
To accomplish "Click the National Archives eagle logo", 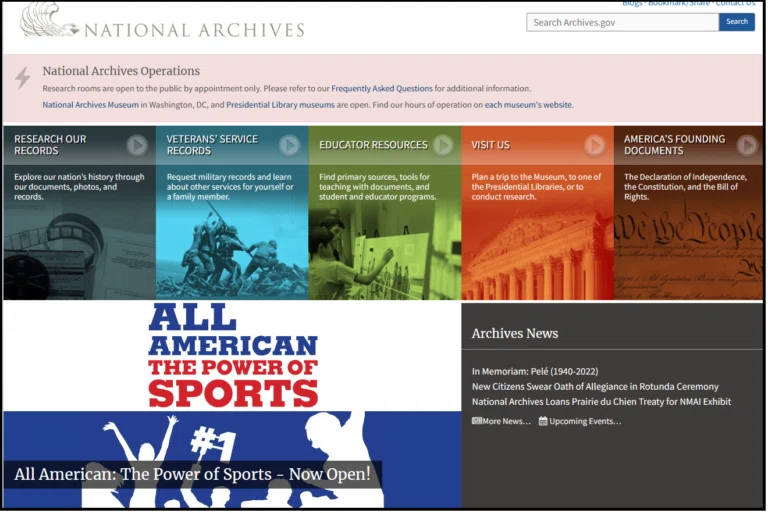I will coord(48,20).
